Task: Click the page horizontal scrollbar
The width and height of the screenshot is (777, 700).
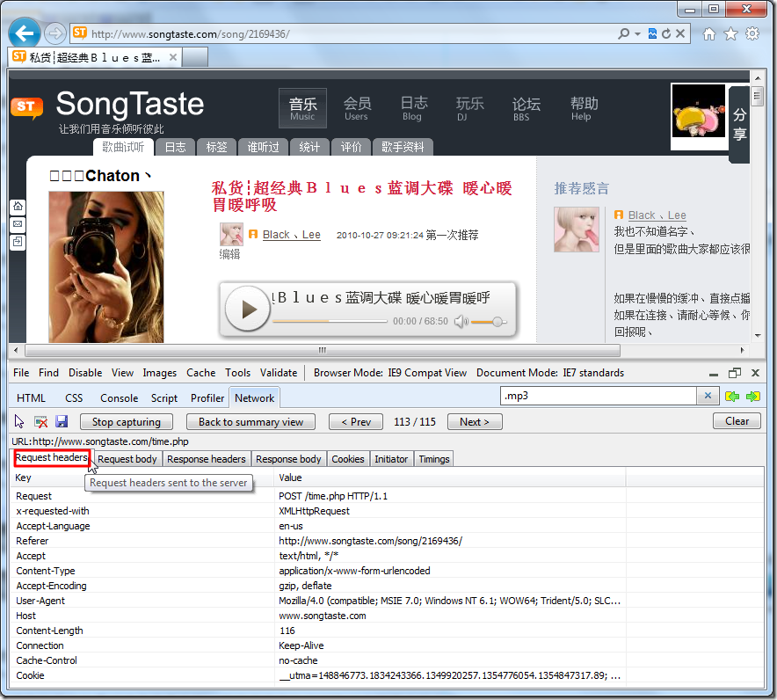Action: tap(322, 351)
